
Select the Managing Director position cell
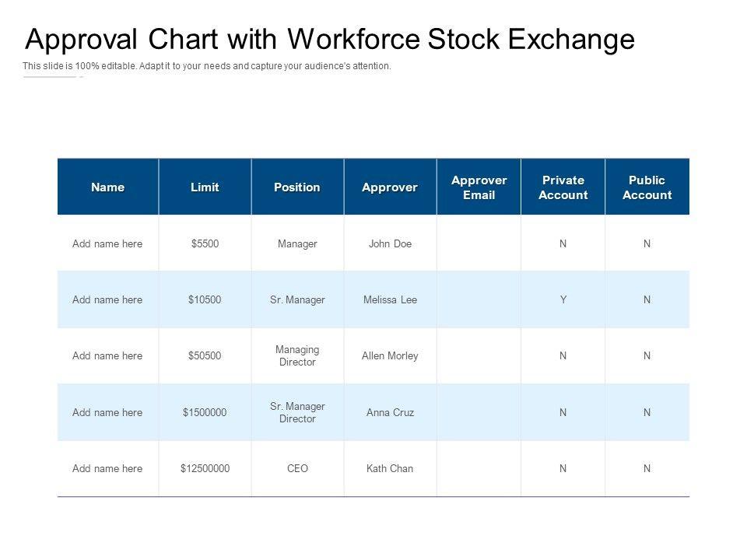tap(297, 355)
